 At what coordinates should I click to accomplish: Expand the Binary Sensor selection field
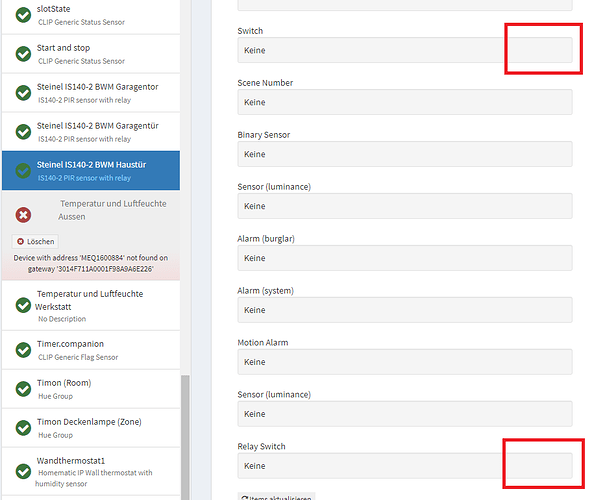pos(405,154)
